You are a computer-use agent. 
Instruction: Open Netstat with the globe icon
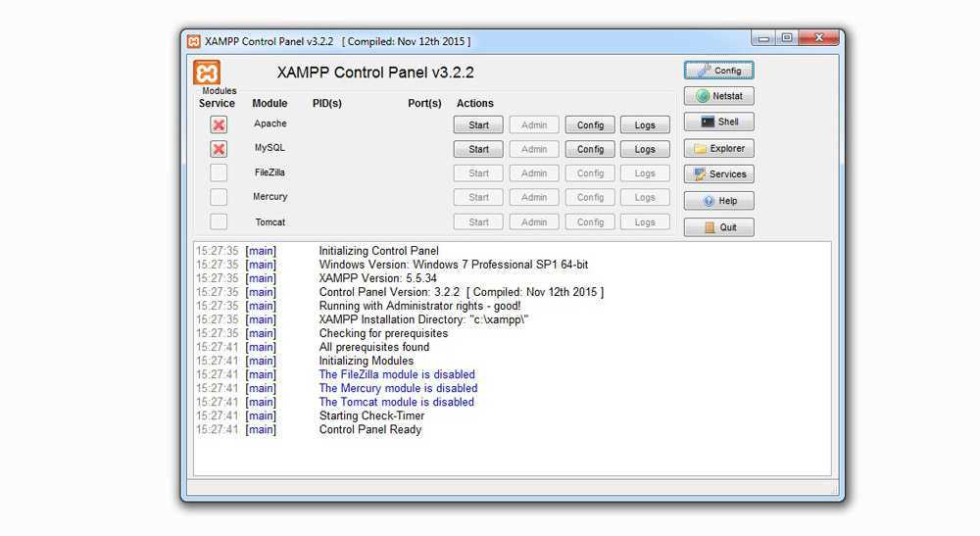(718, 96)
